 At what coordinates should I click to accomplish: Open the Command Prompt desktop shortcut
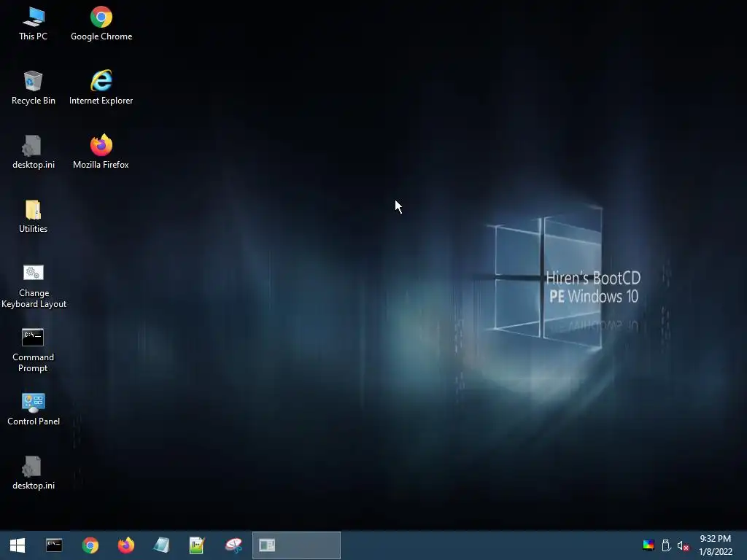pos(34,351)
